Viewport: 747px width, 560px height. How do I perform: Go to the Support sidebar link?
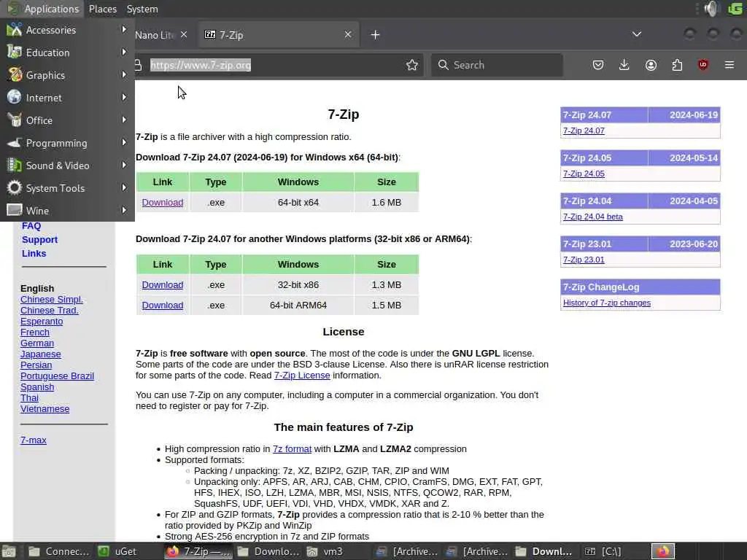pos(39,239)
